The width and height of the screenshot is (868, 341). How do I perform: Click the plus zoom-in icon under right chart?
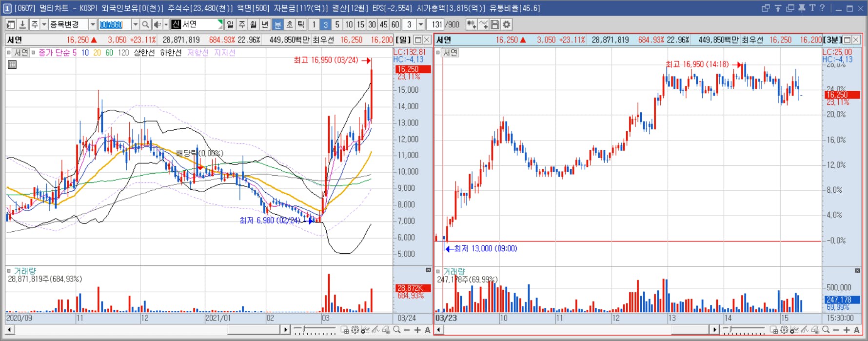847,330
